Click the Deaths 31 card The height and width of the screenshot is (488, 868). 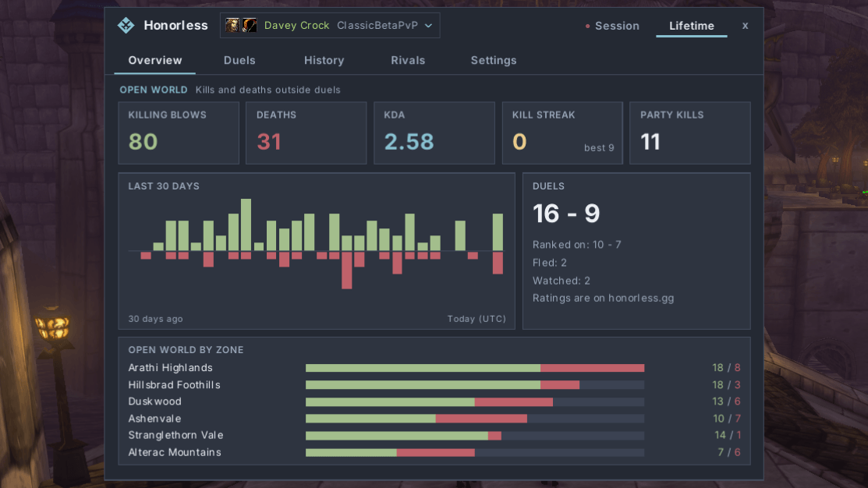306,133
